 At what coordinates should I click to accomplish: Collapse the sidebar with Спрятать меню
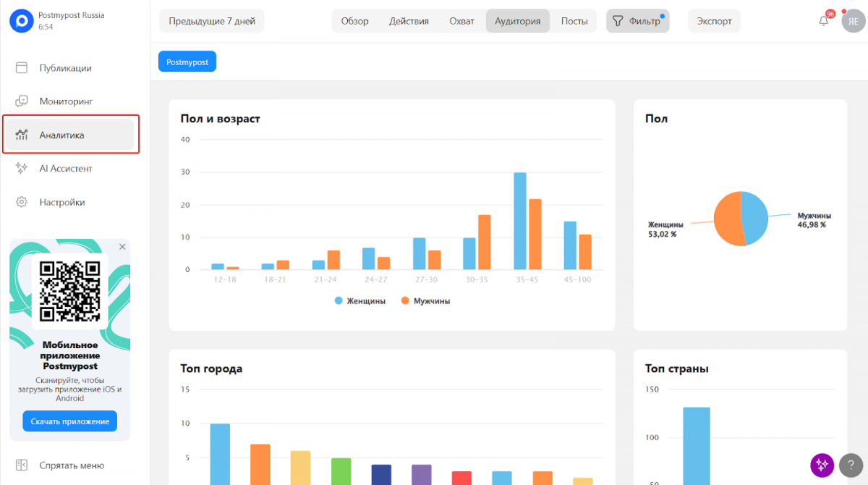click(70, 465)
